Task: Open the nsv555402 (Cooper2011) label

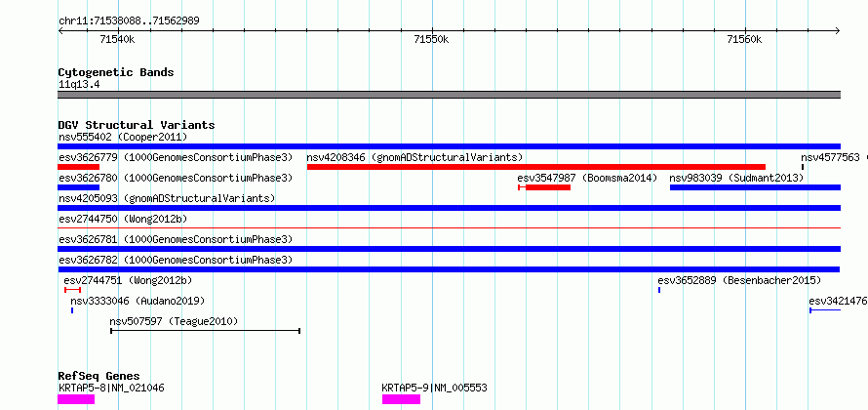Action: (x=123, y=137)
